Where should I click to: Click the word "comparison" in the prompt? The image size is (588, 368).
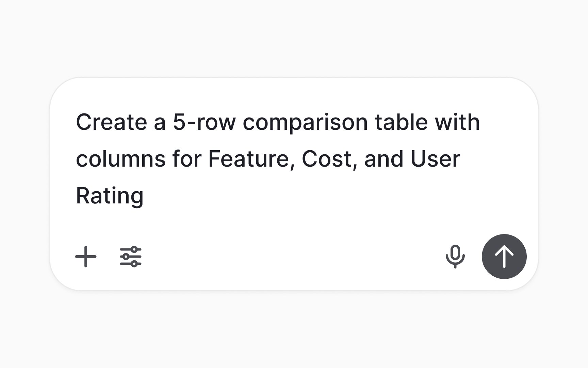pos(305,123)
